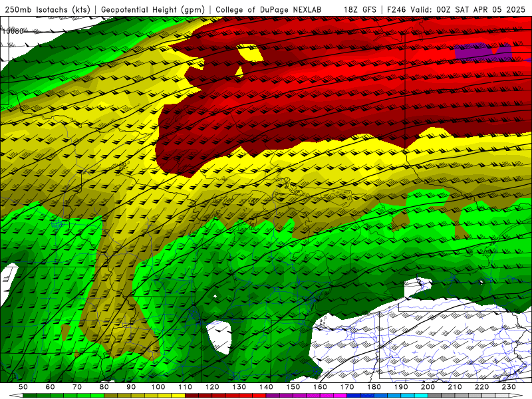Click the cyan swatch left of the "200" mark
Screen dimensions: 532x399
click(x=421, y=396)
